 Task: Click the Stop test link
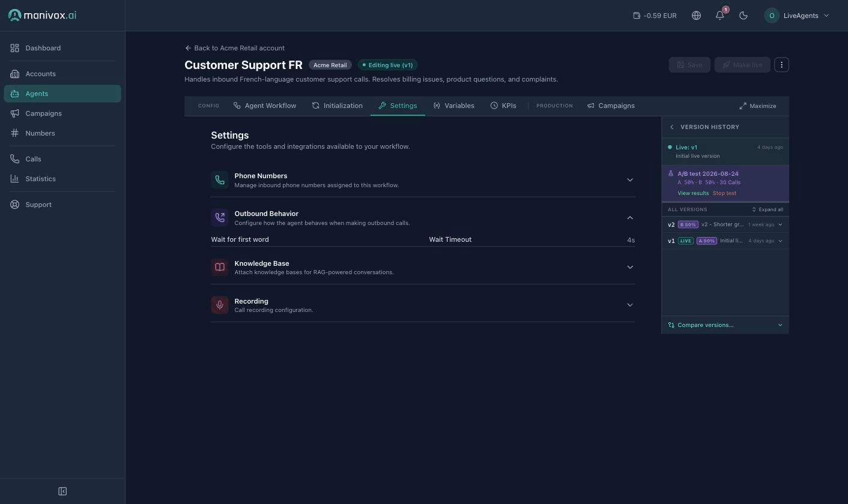tap(724, 193)
